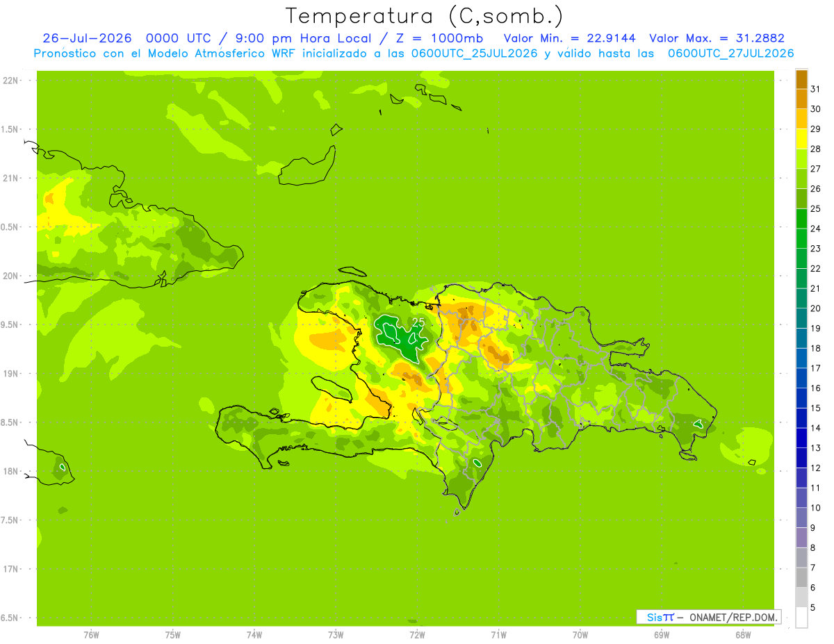Click the date '26-Jul-2026'

pos(88,38)
